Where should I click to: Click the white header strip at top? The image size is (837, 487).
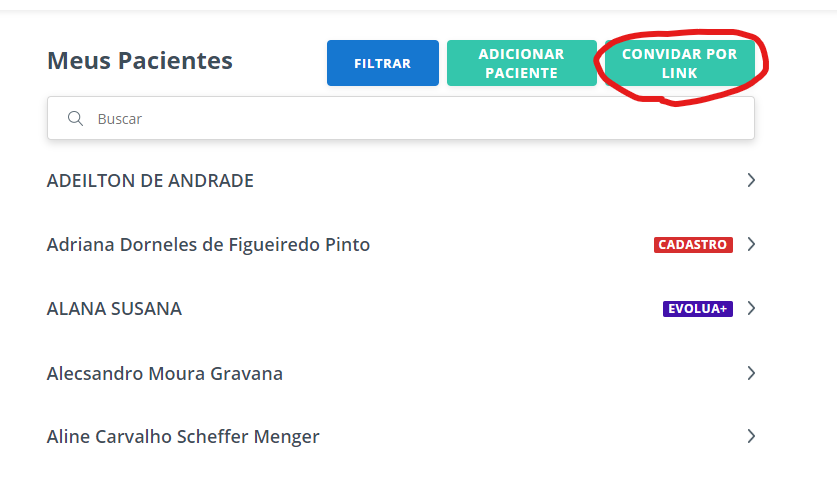tap(418, 5)
